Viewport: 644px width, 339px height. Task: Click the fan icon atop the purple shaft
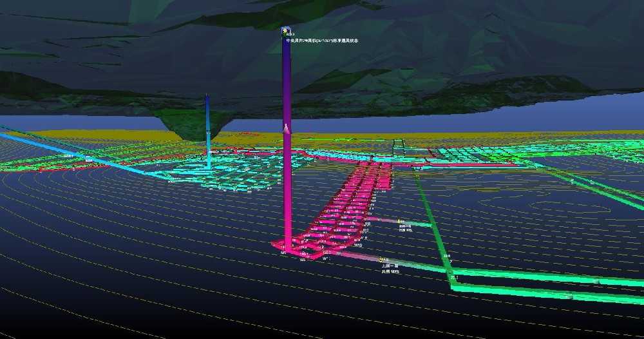click(x=285, y=30)
